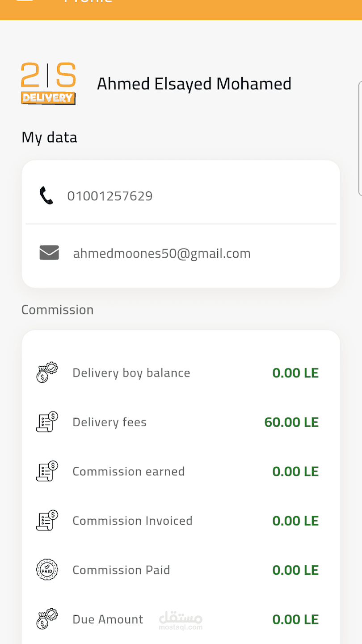Tap the My data section heading
The image size is (362, 644).
pyautogui.click(x=49, y=137)
